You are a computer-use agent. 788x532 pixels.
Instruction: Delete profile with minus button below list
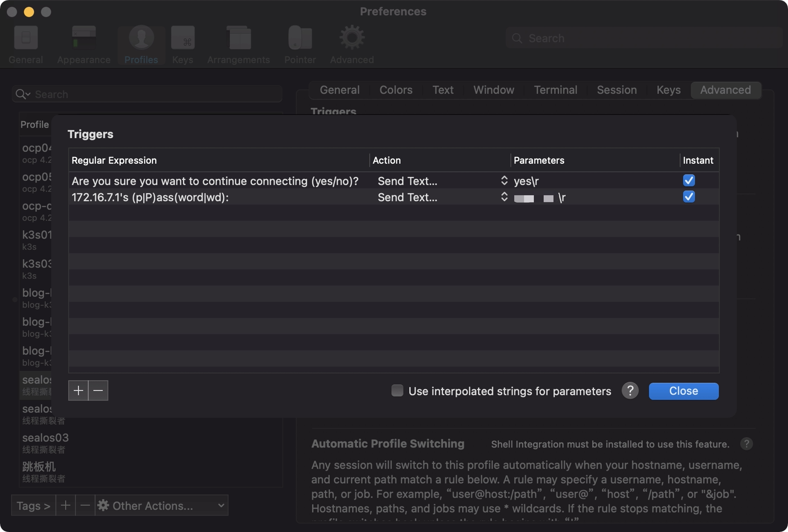[85, 506]
